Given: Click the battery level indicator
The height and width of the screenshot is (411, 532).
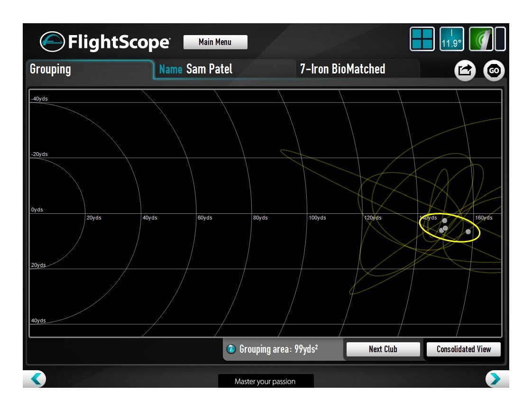Looking at the screenshot, I should click(500, 39).
